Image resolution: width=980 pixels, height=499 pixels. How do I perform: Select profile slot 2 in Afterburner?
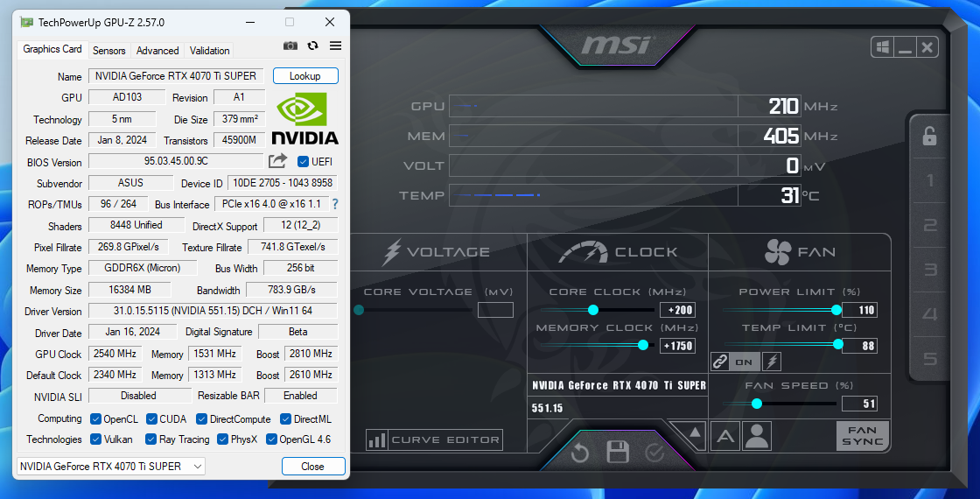pos(930,224)
